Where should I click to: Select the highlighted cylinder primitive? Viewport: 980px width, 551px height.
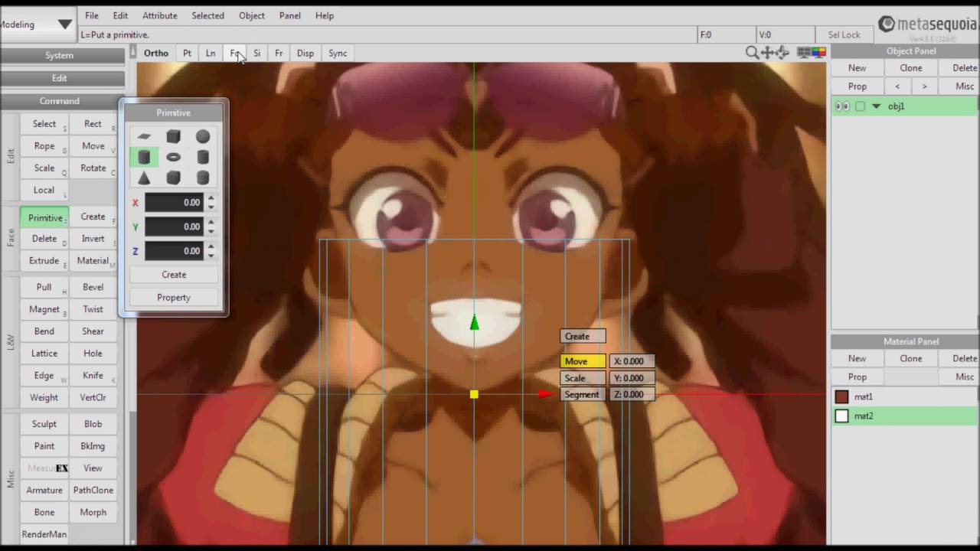pyautogui.click(x=144, y=157)
